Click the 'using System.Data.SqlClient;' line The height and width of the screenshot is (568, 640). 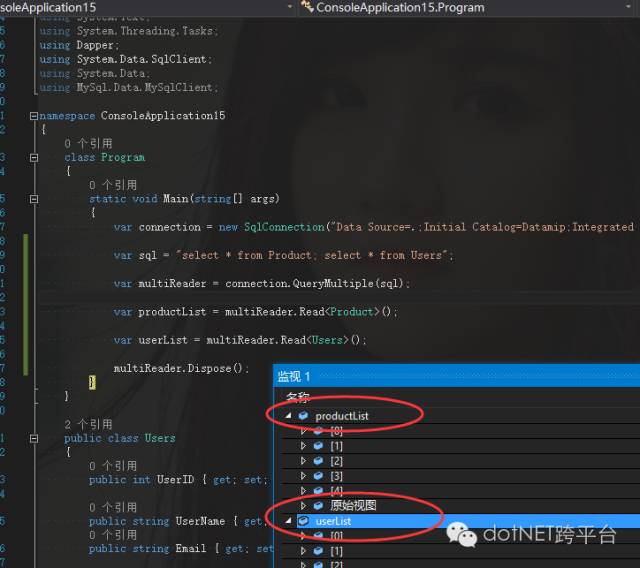tap(126, 60)
